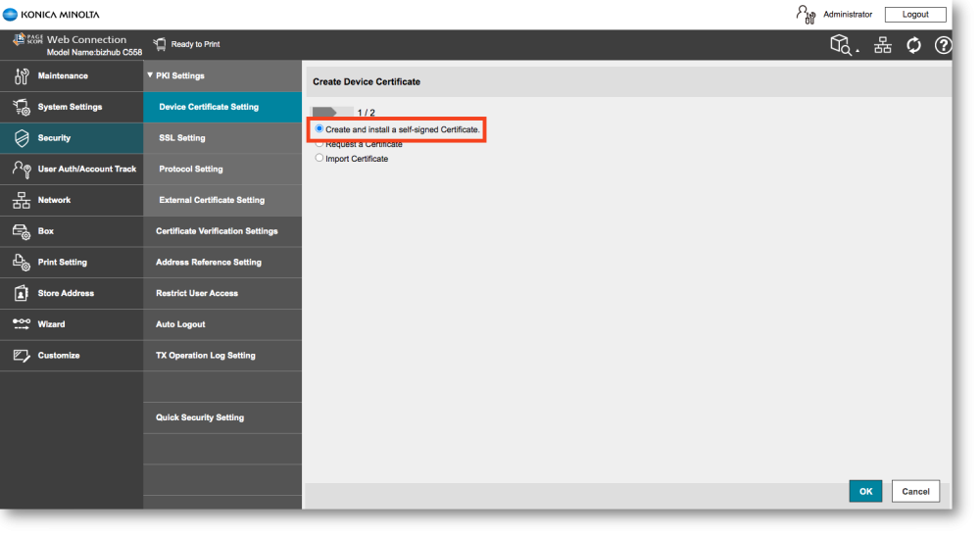This screenshot has height=537, width=980.
Task: Go to User Auth/Account Track section
Action: coord(72,169)
